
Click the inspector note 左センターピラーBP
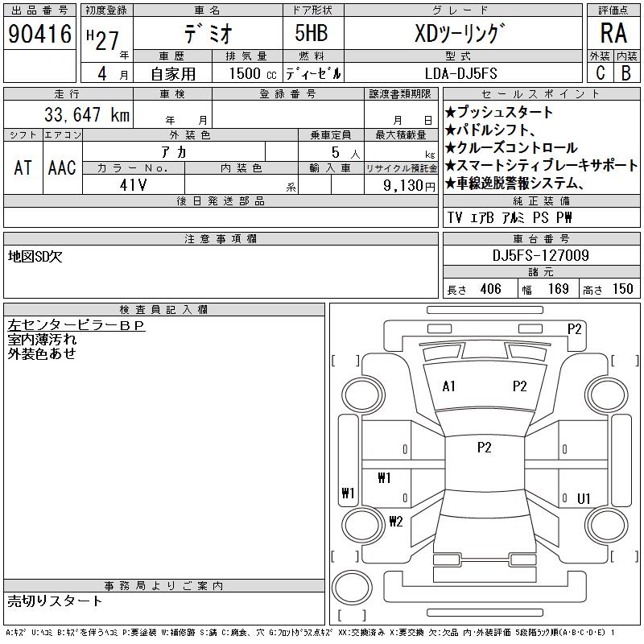pyautogui.click(x=76, y=325)
